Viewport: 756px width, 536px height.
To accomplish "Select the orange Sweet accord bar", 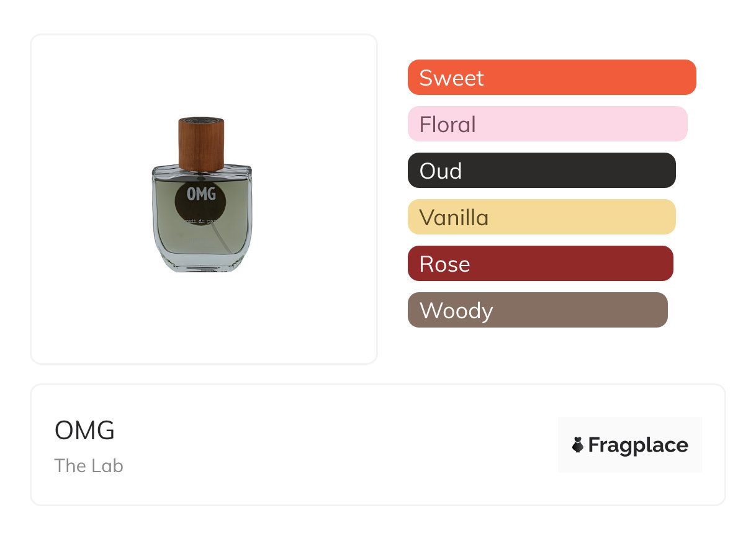I will [x=552, y=78].
